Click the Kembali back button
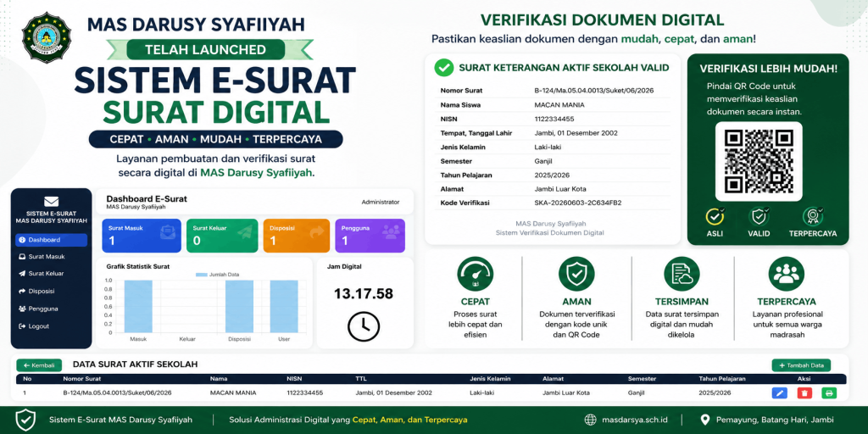Image resolution: width=868 pixels, height=434 pixels. click(39, 365)
